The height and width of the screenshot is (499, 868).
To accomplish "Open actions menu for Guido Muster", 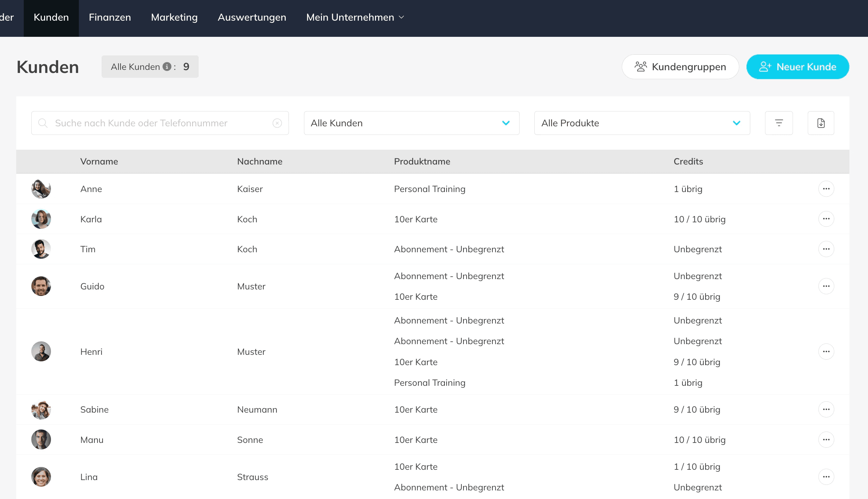I will (x=826, y=286).
